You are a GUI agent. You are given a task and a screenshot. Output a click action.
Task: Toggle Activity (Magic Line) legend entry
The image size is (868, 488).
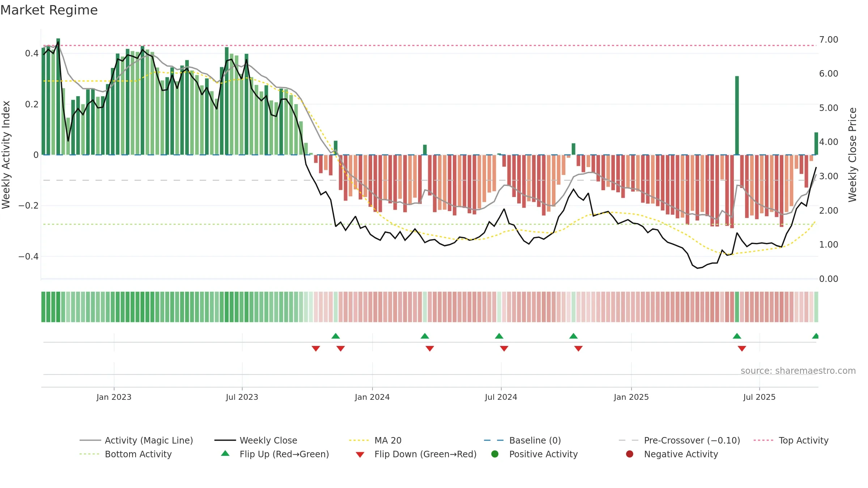pos(136,440)
